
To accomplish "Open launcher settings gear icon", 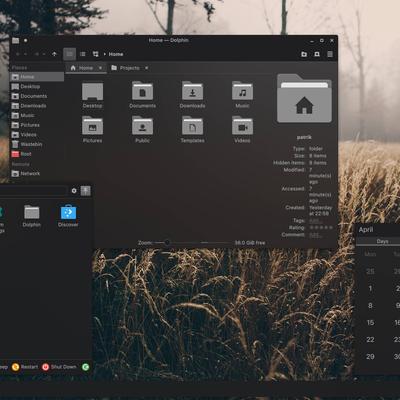I will [x=74, y=191].
